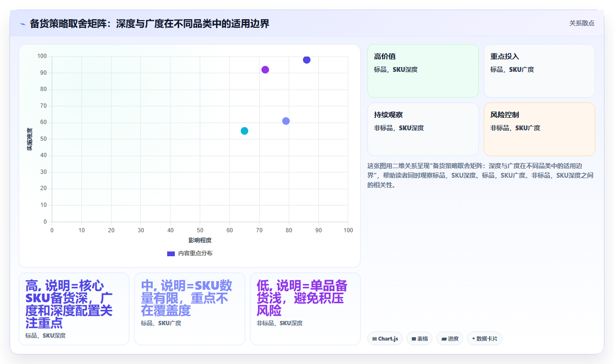This screenshot has width=614, height=364.
Task: Click the paragraph starting 这张图用二维关系呈现
Action: point(481,175)
